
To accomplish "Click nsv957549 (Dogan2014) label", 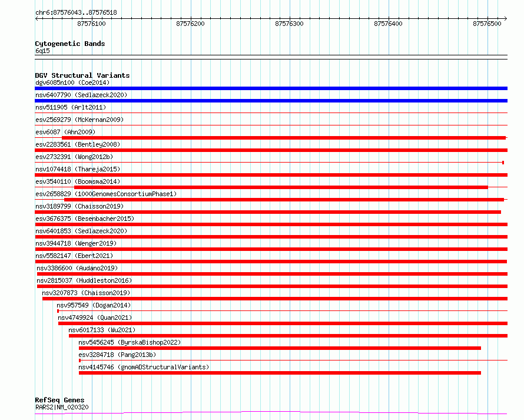I will coord(94,305).
